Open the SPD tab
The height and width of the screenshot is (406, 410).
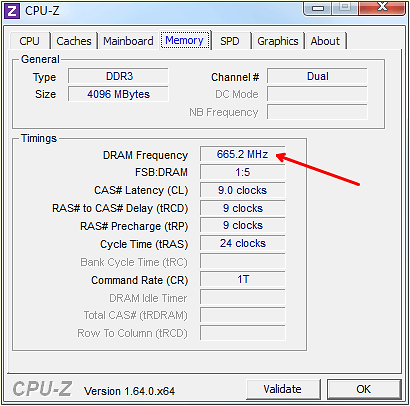click(230, 41)
